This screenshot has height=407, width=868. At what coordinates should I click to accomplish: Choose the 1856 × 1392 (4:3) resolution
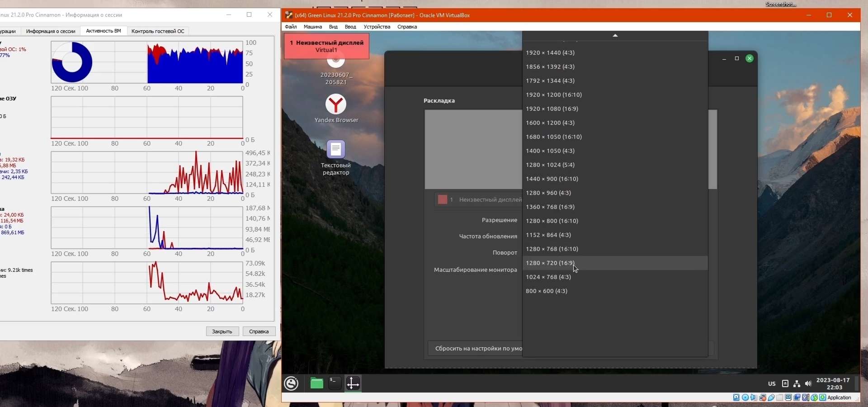click(615, 67)
